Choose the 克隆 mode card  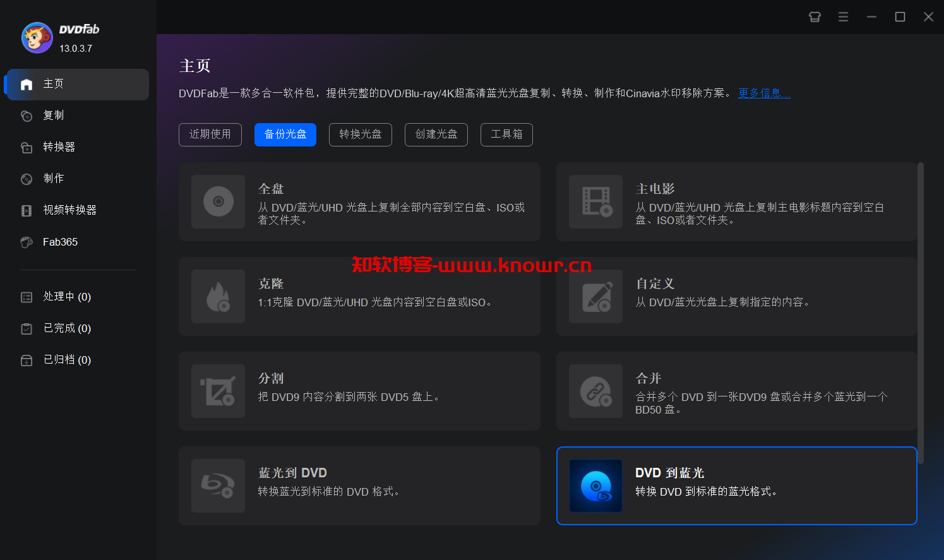pyautogui.click(x=359, y=296)
